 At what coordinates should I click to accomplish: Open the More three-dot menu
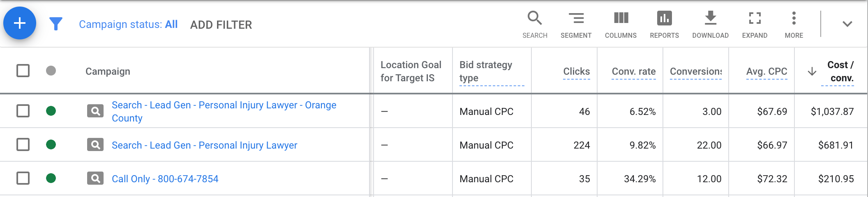[794, 25]
